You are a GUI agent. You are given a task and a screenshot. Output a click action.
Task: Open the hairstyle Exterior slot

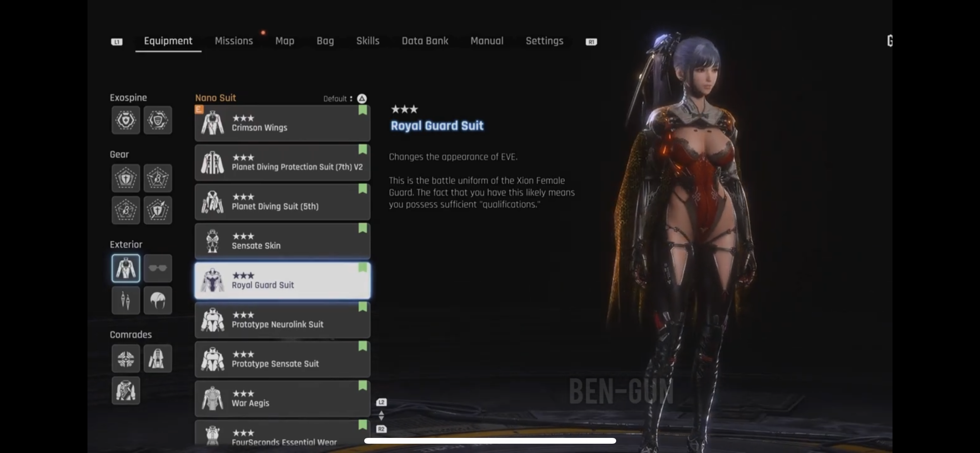click(158, 300)
